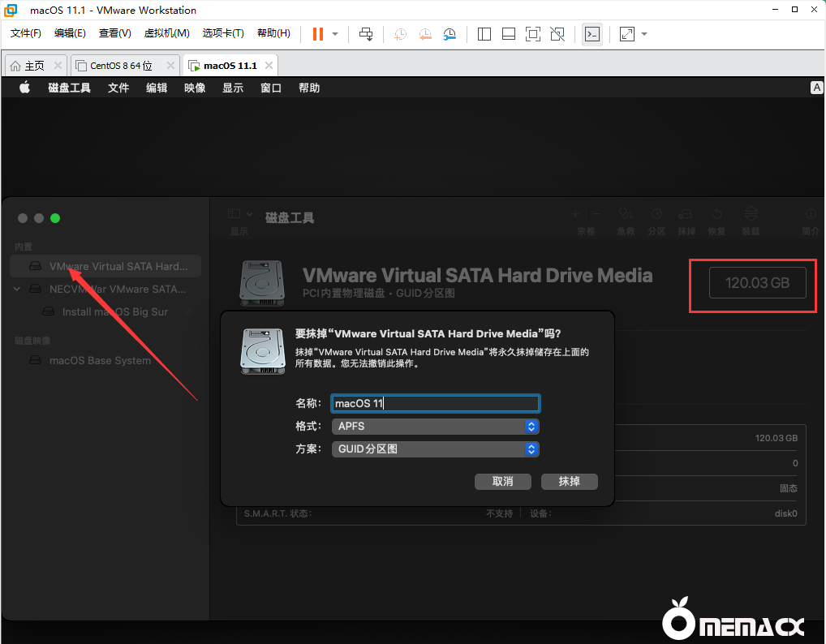This screenshot has height=644, width=826.
Task: Open the Apple menu icon
Action: (x=24, y=88)
